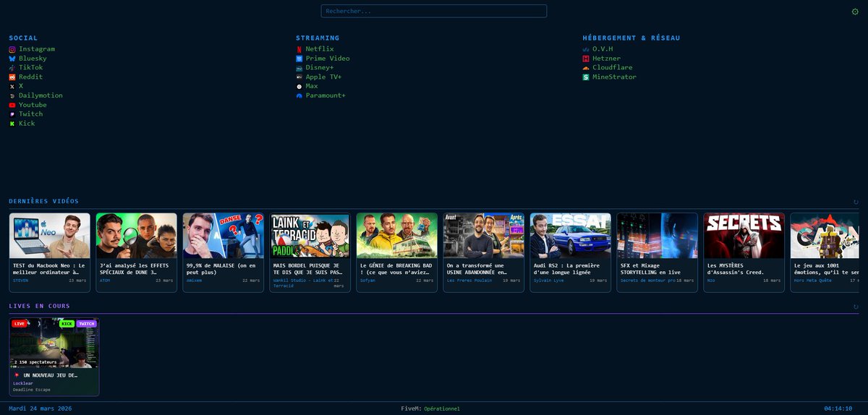Click the MineStrator logo icon

pos(586,77)
